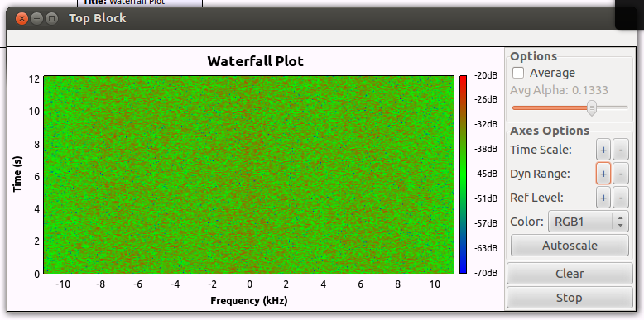Stop the waterfall plot
This screenshot has width=644, height=320.
coord(570,298)
